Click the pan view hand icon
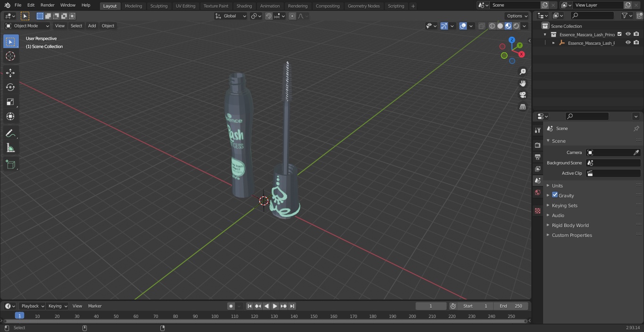This screenshot has width=644, height=332. (x=522, y=83)
